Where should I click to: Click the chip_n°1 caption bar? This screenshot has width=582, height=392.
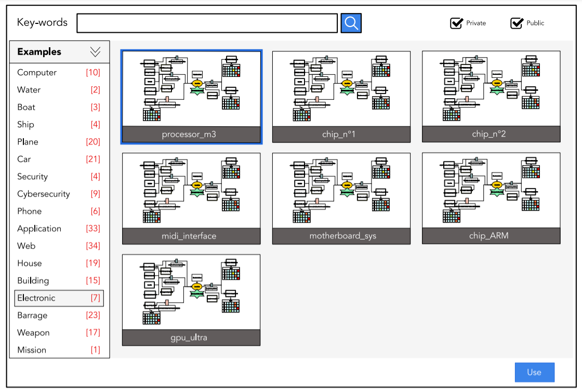point(341,134)
